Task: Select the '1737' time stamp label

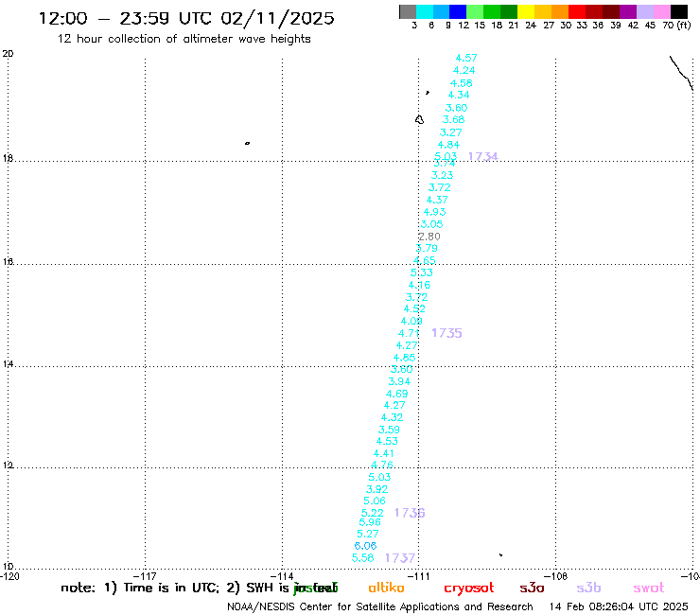Action: 400,558
